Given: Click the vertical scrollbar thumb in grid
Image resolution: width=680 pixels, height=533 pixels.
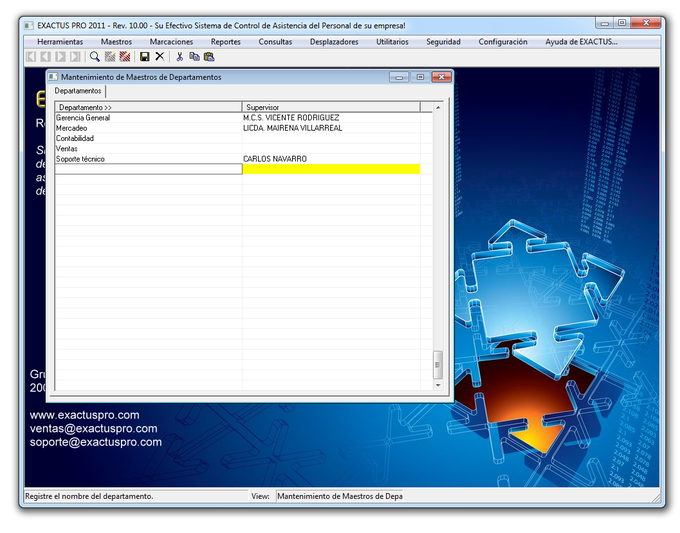Looking at the screenshot, I should click(x=438, y=365).
